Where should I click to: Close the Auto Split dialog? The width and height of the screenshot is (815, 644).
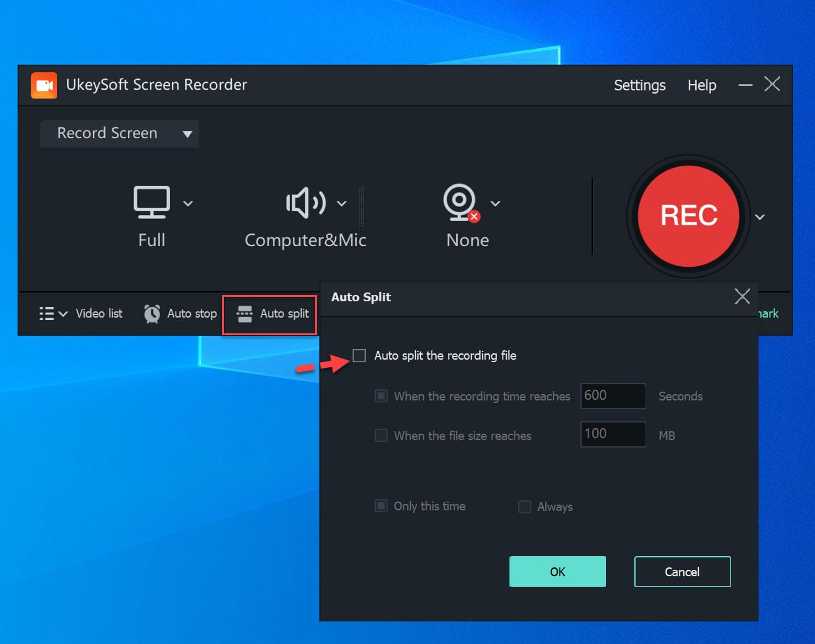click(742, 296)
